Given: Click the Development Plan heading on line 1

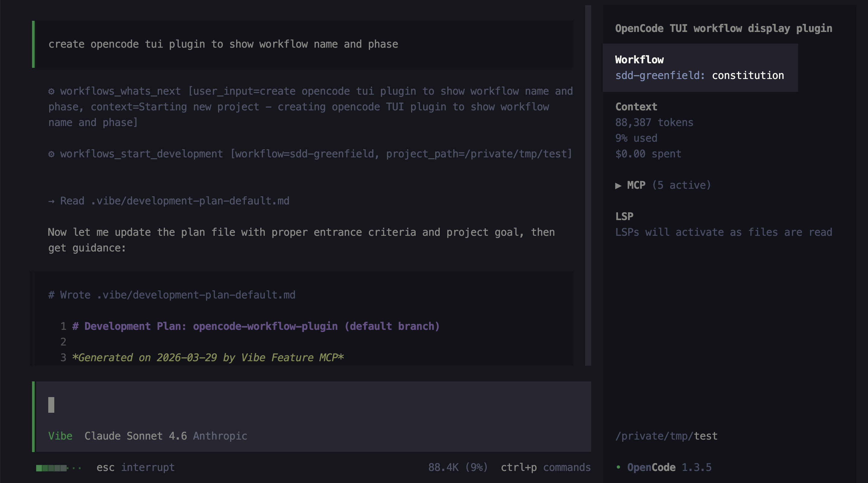Looking at the screenshot, I should coord(256,327).
